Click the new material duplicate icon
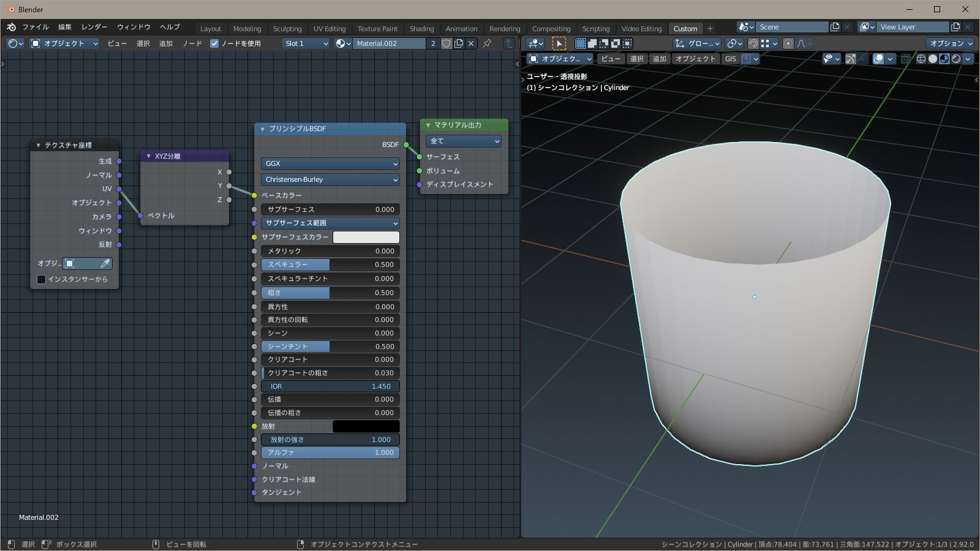 click(459, 43)
